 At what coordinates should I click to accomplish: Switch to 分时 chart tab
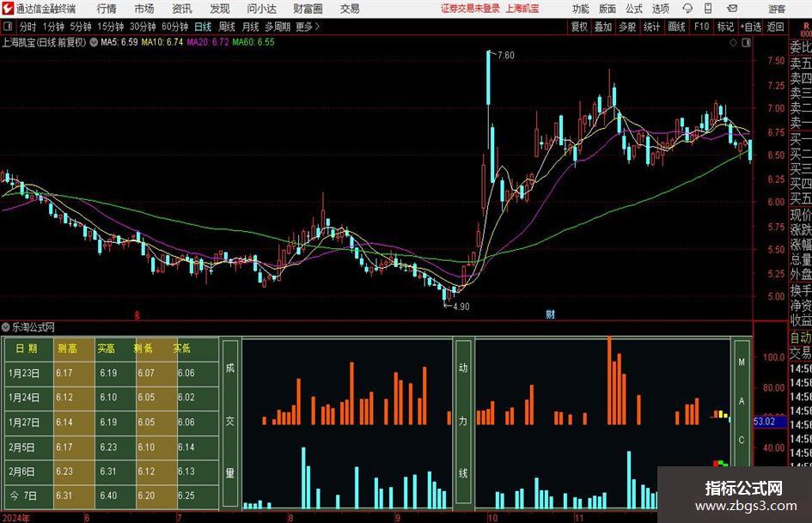point(27,27)
